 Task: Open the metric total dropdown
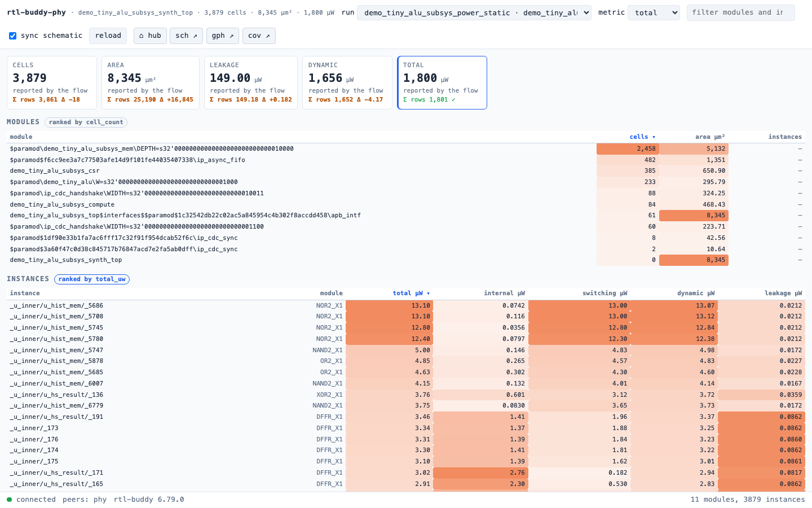coord(654,12)
